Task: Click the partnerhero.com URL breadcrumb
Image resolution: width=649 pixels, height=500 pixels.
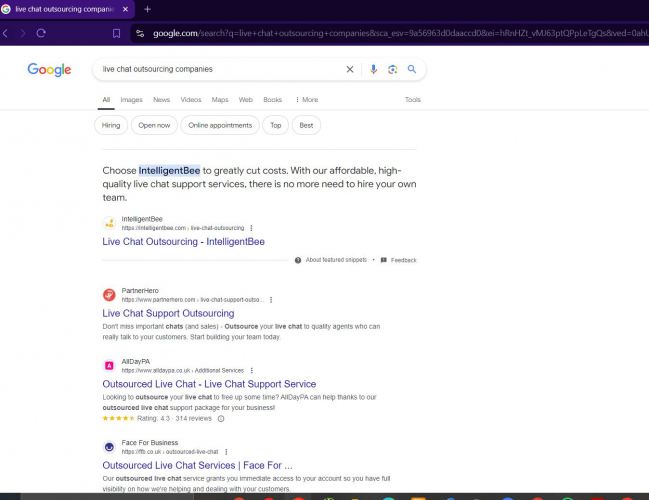Action: click(x=193, y=300)
